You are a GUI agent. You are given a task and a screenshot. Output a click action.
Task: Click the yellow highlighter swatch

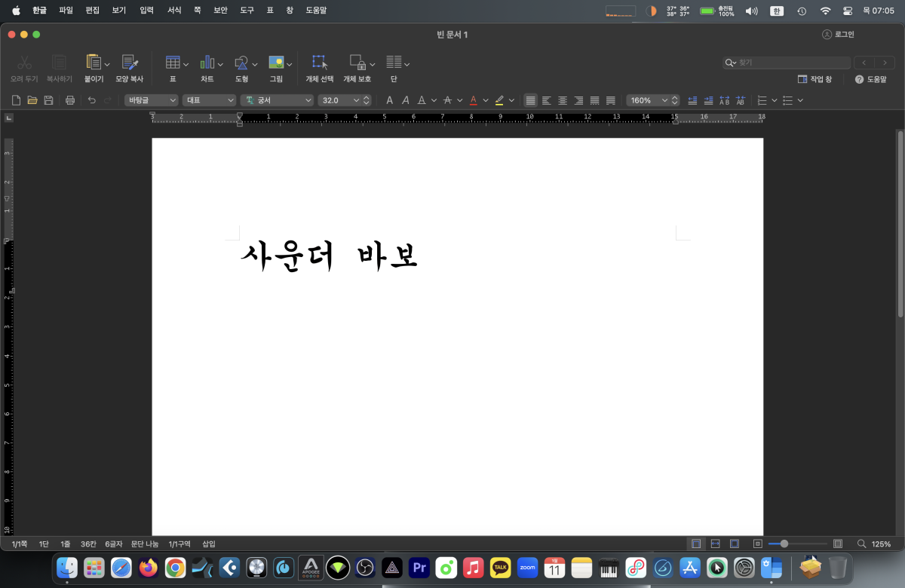point(499,100)
